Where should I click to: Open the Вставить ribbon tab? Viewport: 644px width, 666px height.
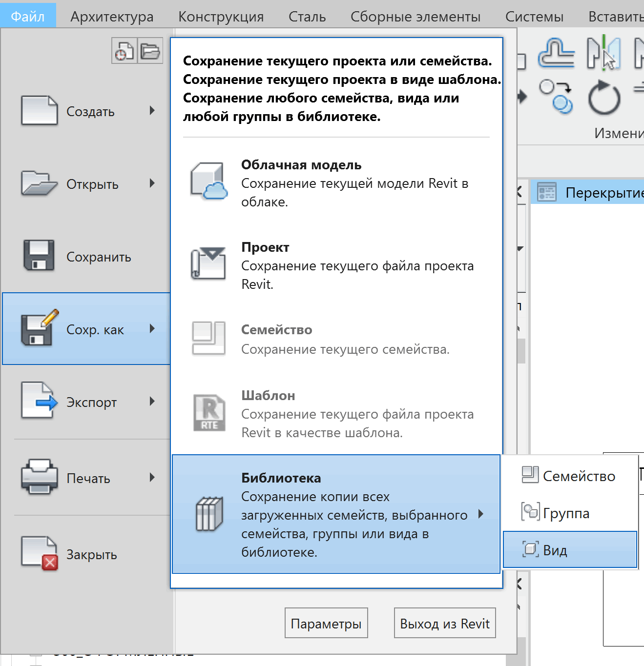click(616, 16)
